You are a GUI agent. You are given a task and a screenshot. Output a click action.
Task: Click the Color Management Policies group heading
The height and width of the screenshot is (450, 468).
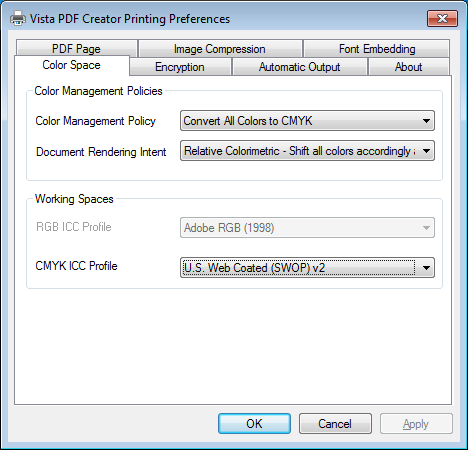tap(99, 91)
